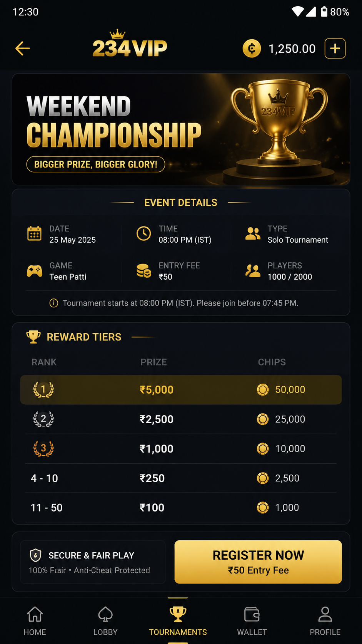Select the rank 1 reward row

[x=181, y=390]
